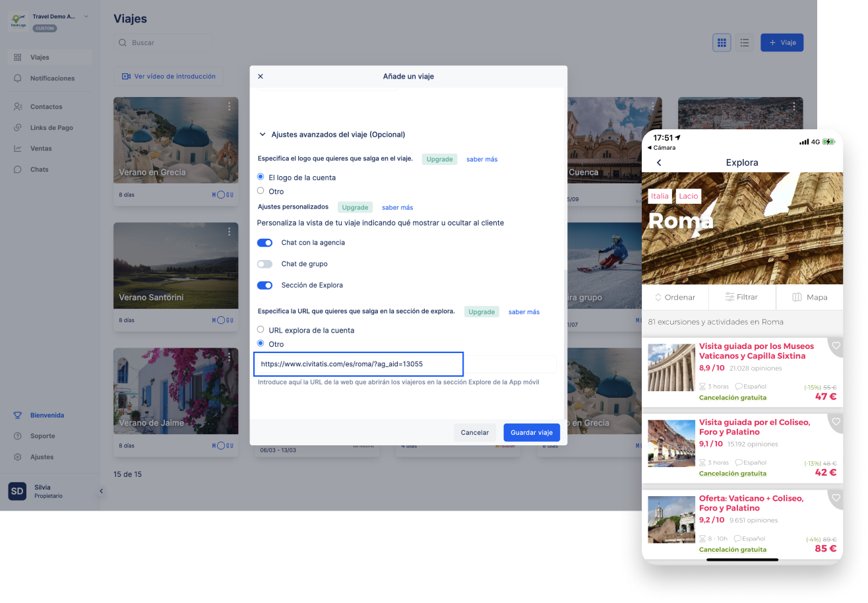
Task: Select Otro radio under logo options
Action: 261,191
